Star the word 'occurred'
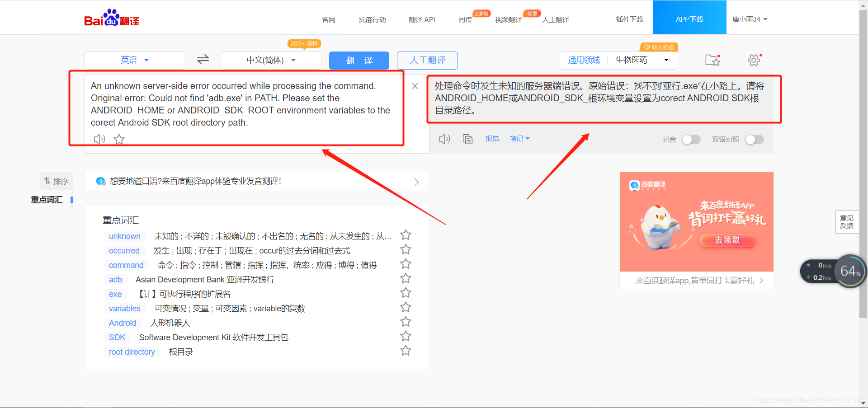 click(406, 249)
